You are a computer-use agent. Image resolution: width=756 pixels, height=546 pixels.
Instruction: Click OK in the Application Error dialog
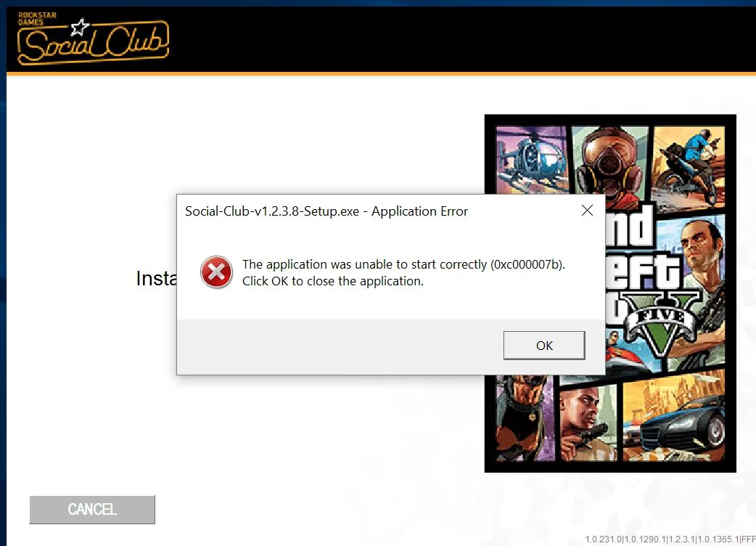point(544,346)
